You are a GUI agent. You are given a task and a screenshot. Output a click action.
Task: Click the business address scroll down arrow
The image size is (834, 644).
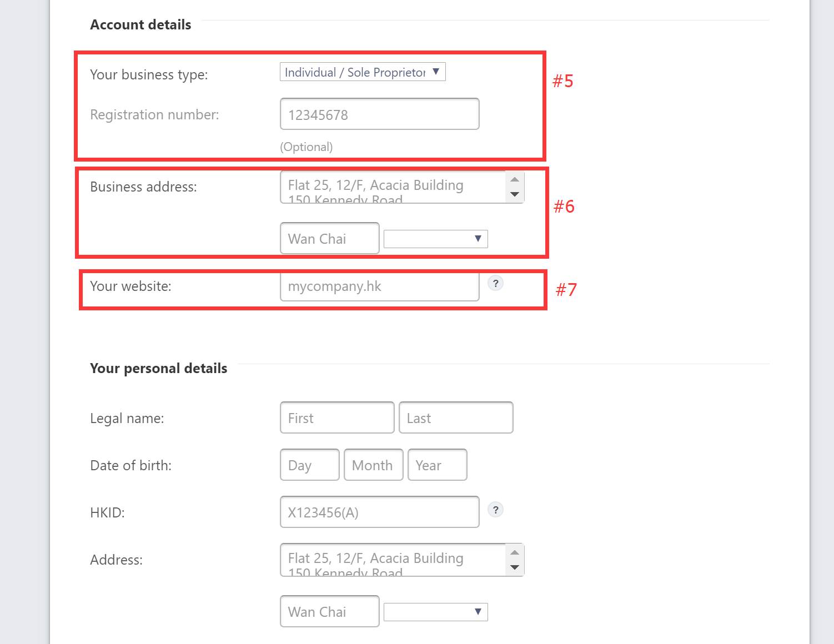pyautogui.click(x=515, y=194)
